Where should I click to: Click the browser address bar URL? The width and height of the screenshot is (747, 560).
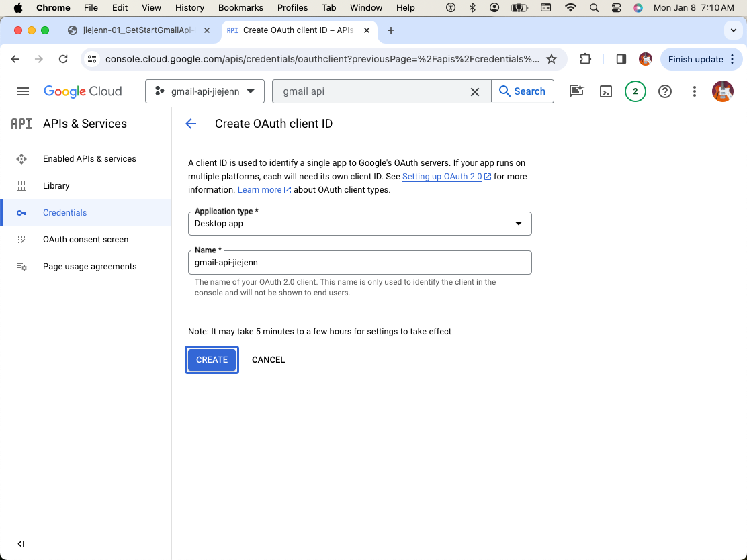(x=322, y=59)
